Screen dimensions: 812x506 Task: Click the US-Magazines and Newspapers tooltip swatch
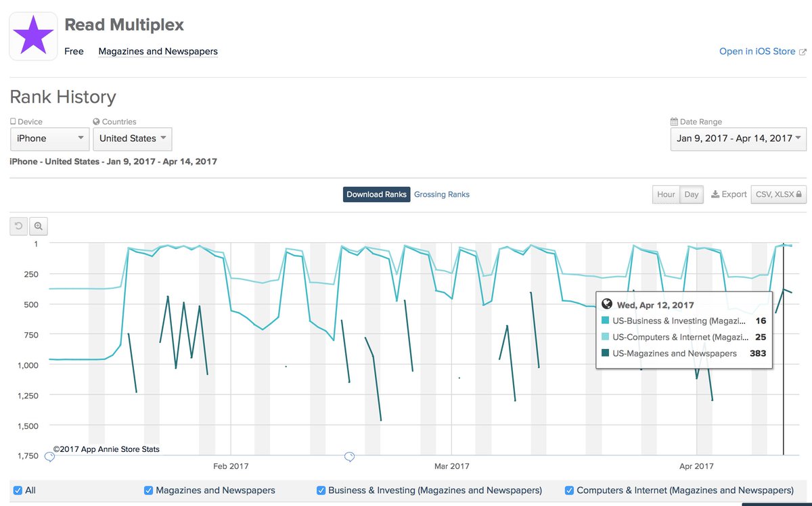606,353
